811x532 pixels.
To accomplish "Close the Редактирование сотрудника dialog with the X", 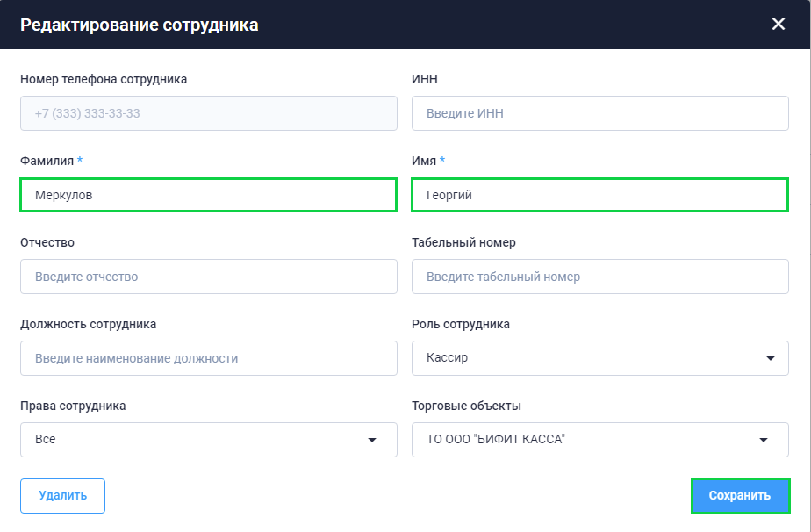I will tap(778, 24).
